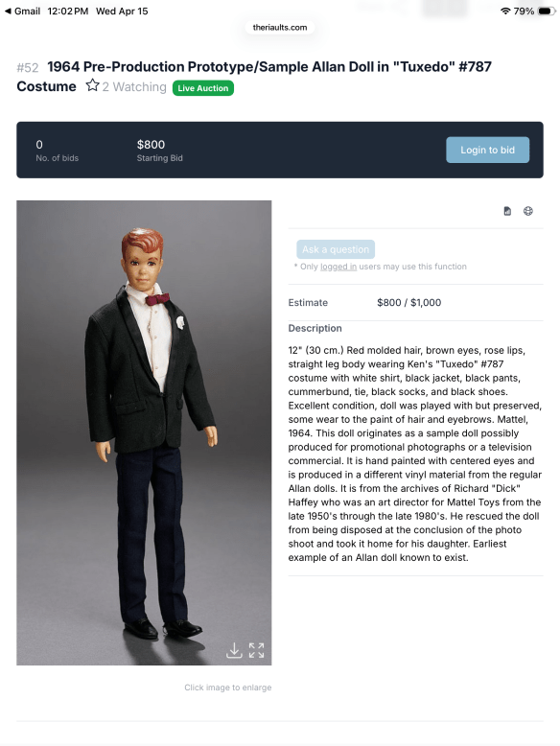This screenshot has height=746, width=560.
Task: Tap the star watch icon beside Costume
Action: pos(92,85)
